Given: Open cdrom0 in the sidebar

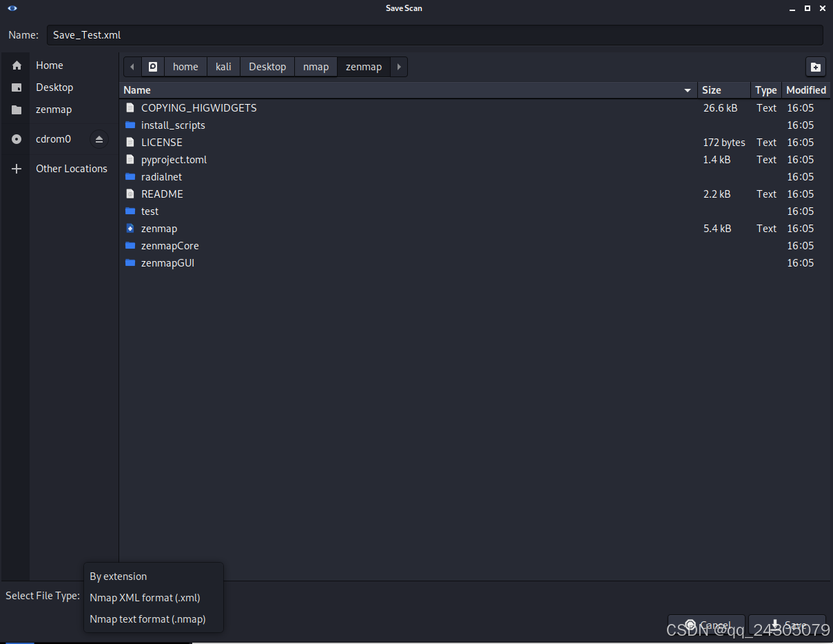Looking at the screenshot, I should click(53, 139).
